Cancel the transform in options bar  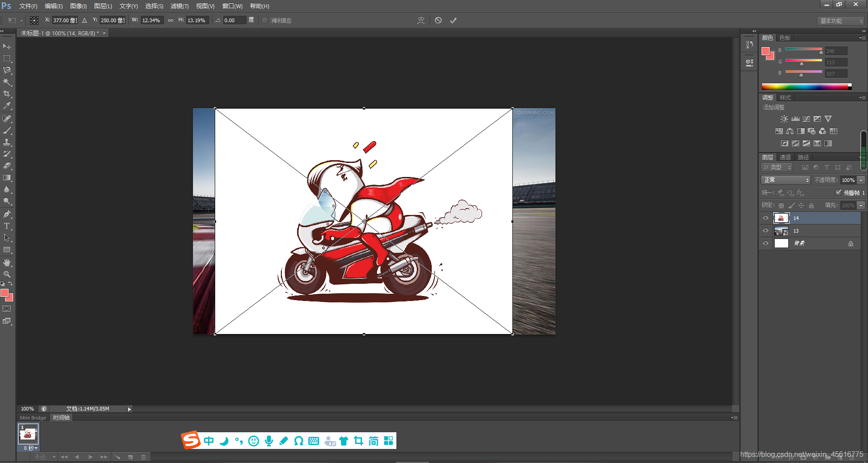click(x=438, y=20)
